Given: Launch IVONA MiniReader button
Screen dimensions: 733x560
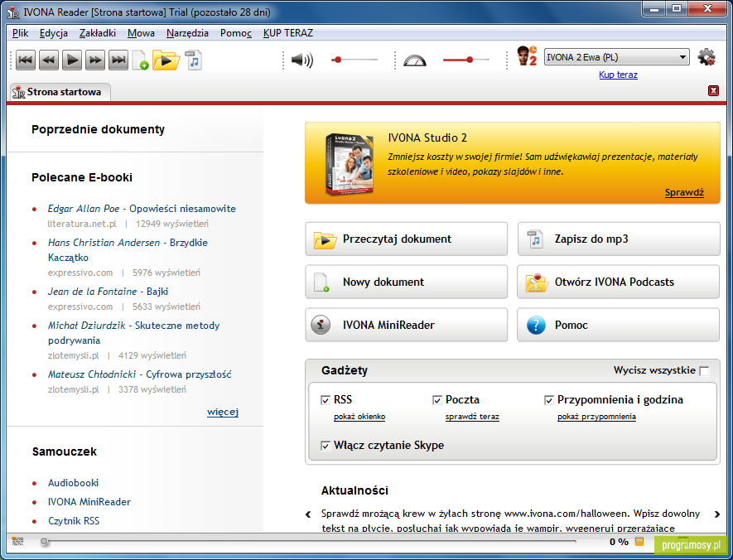Looking at the screenshot, I should (406, 325).
